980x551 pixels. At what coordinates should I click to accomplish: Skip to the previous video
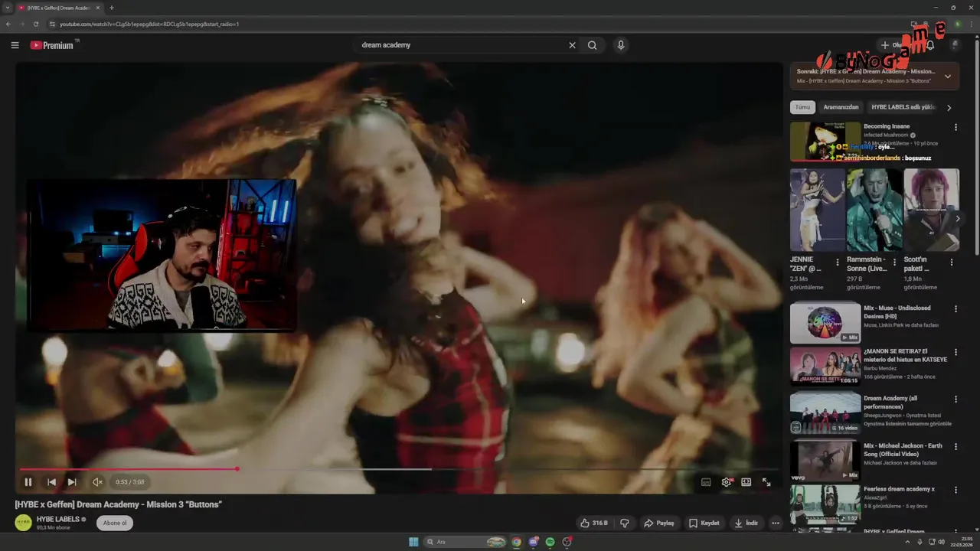point(51,482)
